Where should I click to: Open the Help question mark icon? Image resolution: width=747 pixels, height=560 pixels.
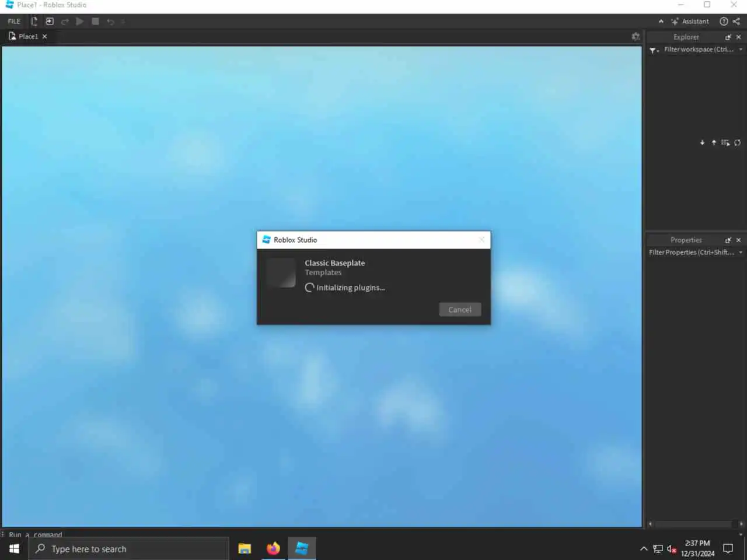pyautogui.click(x=724, y=22)
